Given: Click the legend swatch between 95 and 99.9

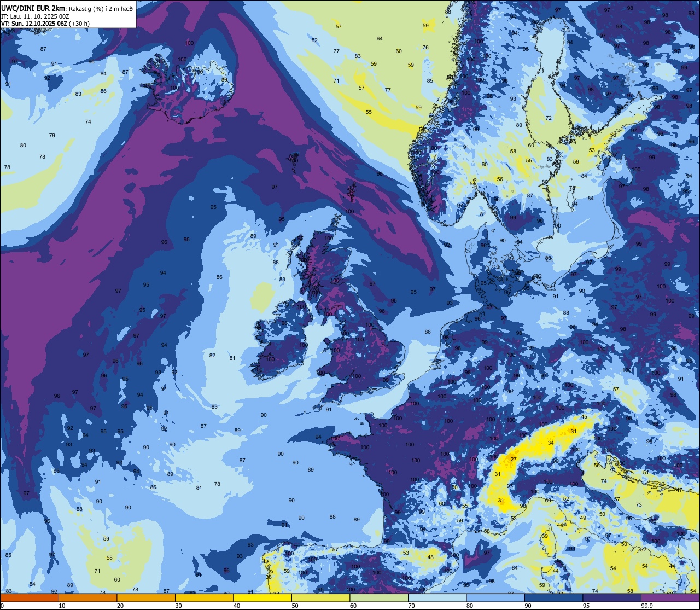Looking at the screenshot, I should (612, 598).
